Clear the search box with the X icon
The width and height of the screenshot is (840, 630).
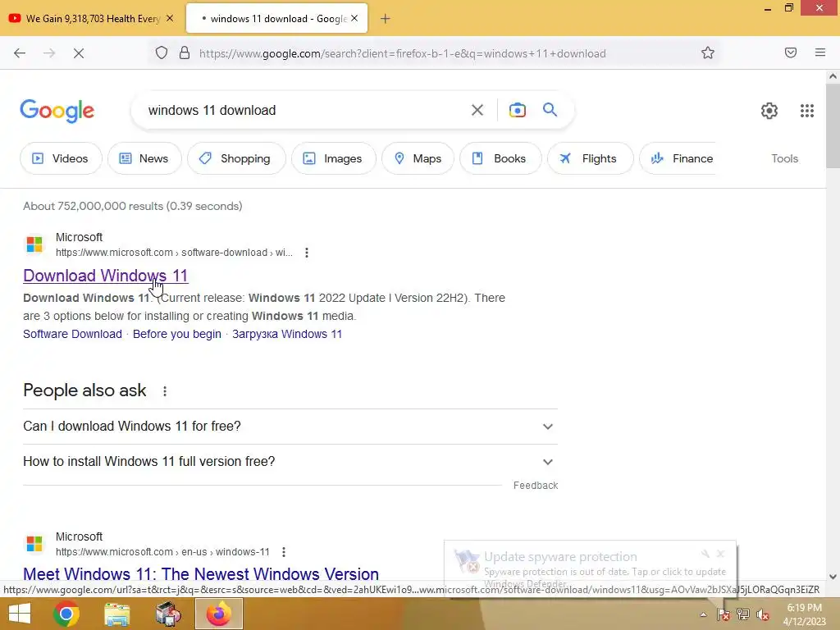[477, 111]
